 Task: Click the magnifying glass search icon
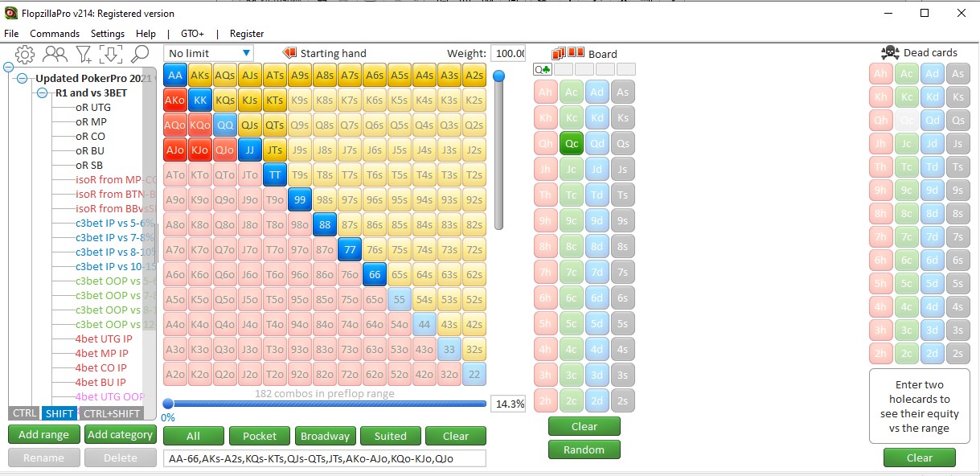pyautogui.click(x=140, y=54)
